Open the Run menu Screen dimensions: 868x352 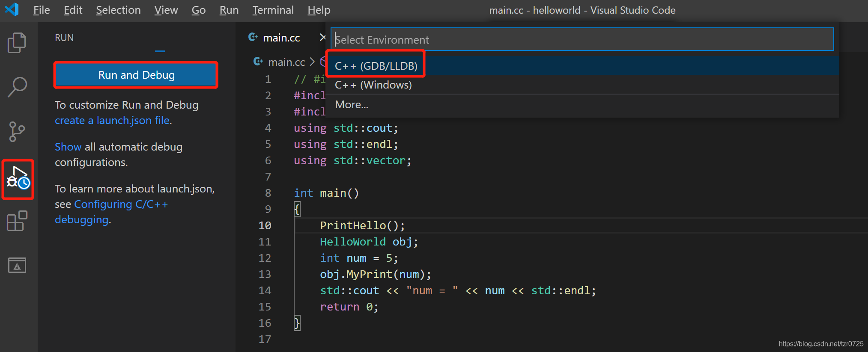pos(229,10)
